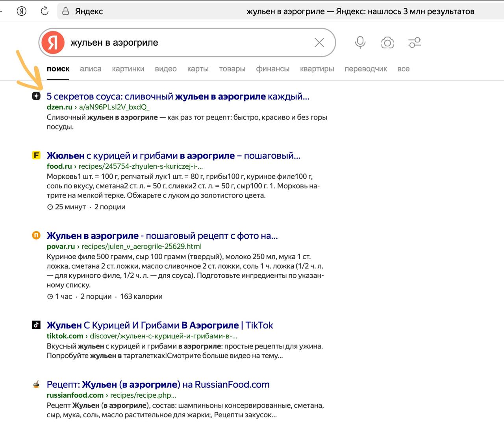Screen dimensions: 504x437
Task: Open the TikTok Жульен С Курицей result
Action: click(160, 325)
